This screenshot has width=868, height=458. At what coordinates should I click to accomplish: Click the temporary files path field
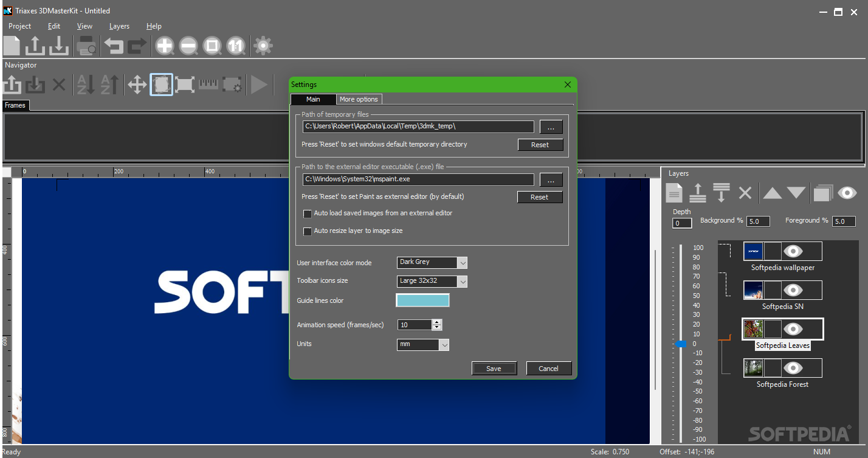coord(418,127)
